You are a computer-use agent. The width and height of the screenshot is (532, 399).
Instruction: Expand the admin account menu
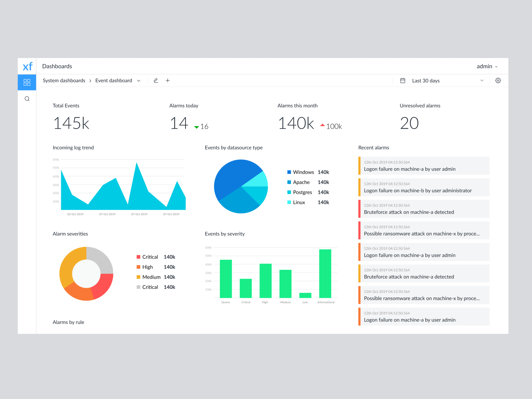tap(487, 66)
